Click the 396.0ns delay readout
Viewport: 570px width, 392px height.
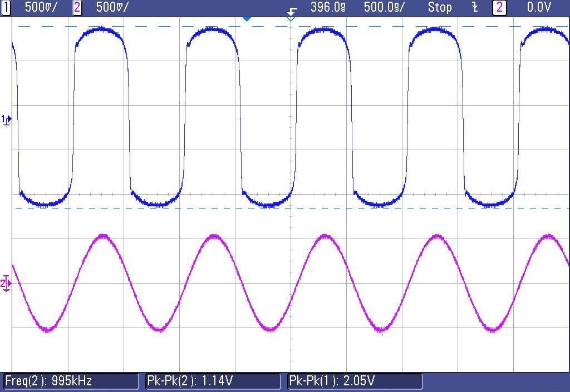click(x=328, y=7)
